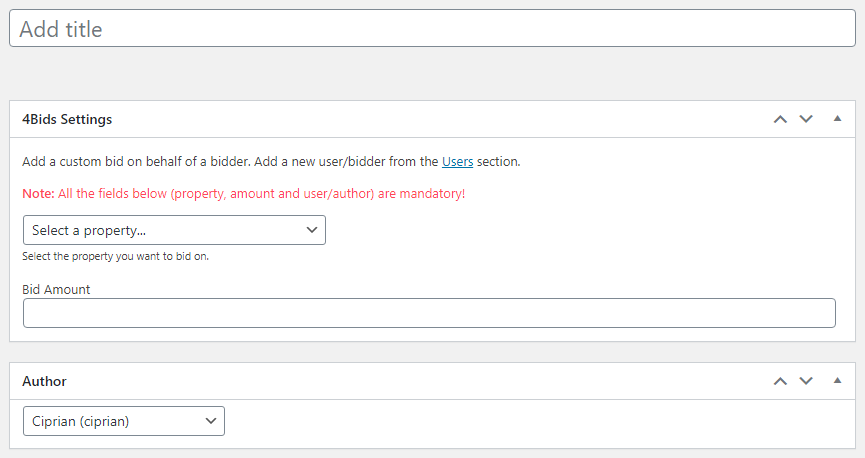Click the chevron on the property select box
865x458 pixels.
tap(311, 230)
